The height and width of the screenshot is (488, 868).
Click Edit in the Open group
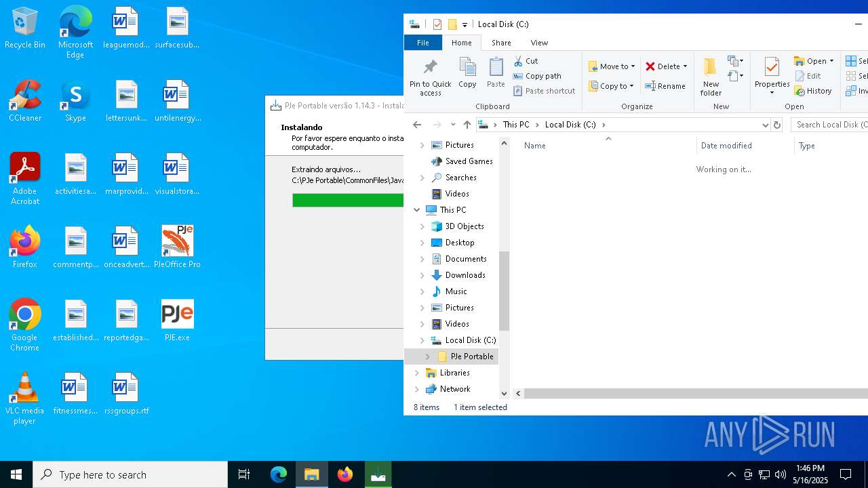tap(808, 76)
